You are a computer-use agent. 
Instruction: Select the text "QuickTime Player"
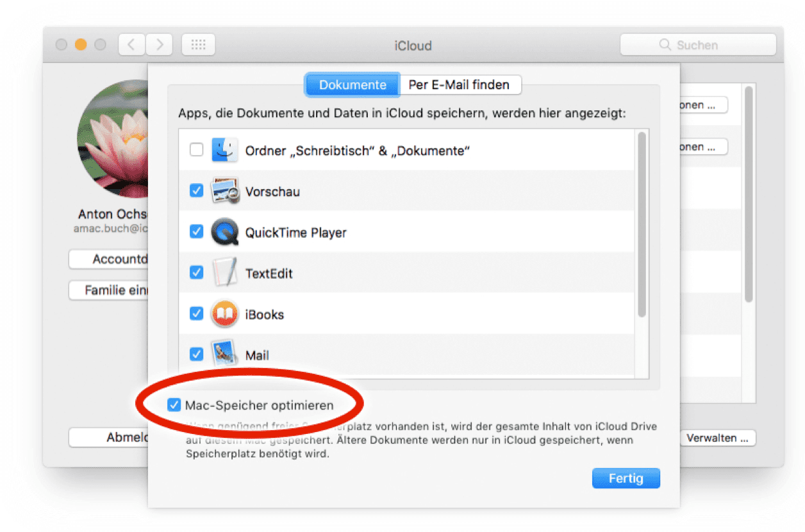pyautogui.click(x=296, y=233)
